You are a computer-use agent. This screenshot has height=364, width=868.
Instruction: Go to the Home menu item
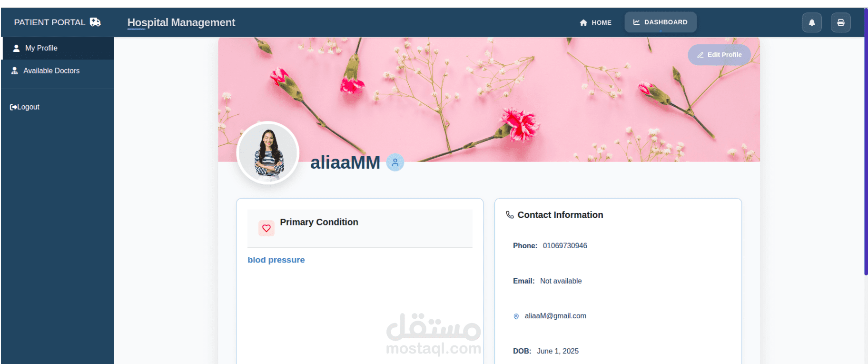pyautogui.click(x=596, y=22)
